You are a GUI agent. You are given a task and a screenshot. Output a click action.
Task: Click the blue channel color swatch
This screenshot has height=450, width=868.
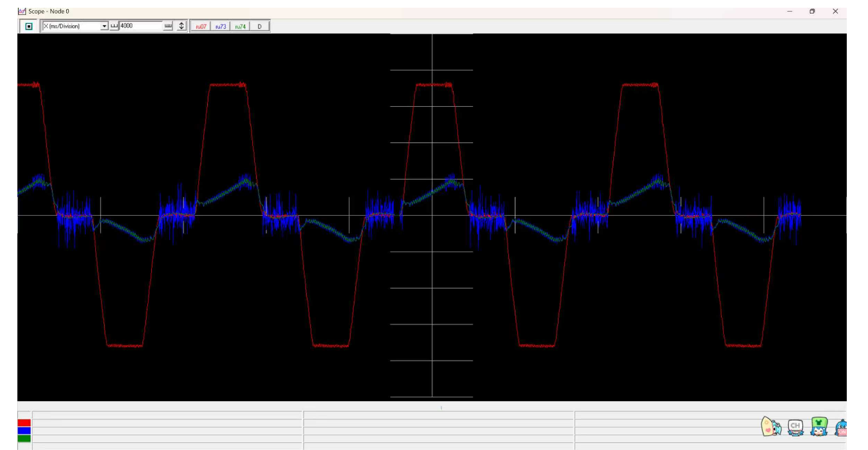coord(24,431)
